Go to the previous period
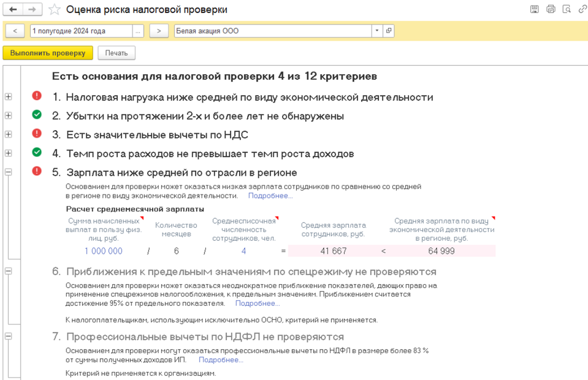The height and width of the screenshot is (380, 588). 15,31
